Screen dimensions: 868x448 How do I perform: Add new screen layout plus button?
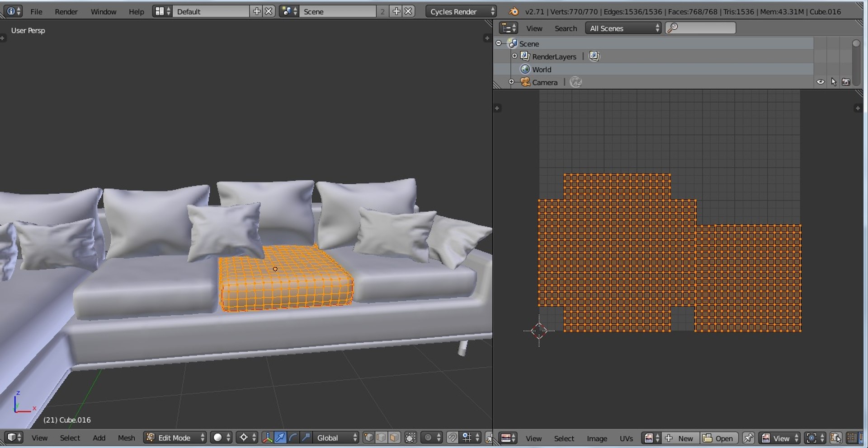257,11
